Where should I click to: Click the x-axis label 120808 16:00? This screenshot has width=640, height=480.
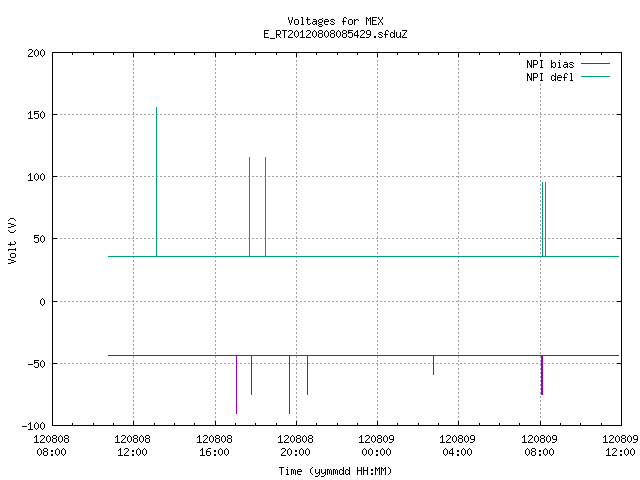tap(214, 446)
